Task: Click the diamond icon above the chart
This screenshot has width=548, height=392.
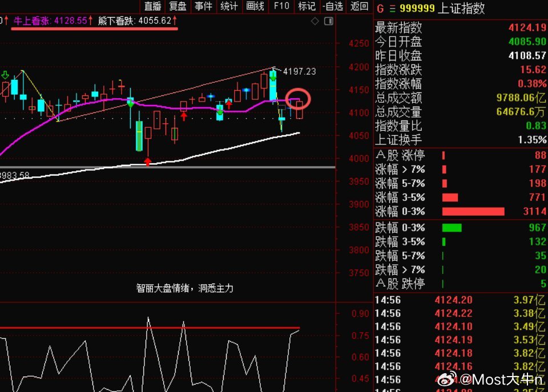Action: (315, 21)
